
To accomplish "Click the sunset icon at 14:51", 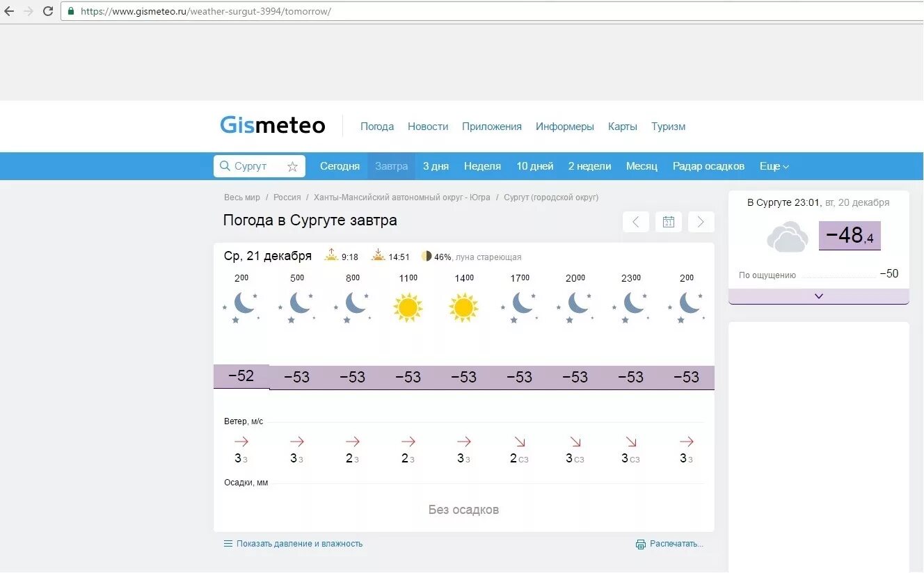I will (378, 255).
